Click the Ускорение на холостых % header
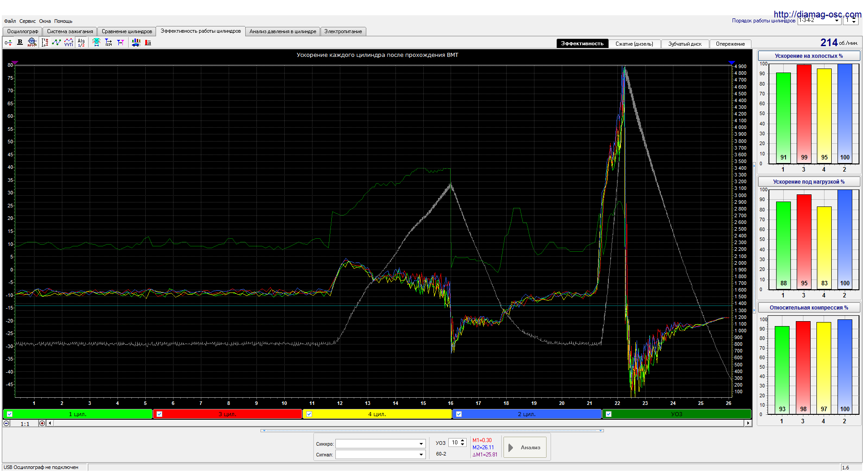The image size is (868, 473). tap(809, 56)
